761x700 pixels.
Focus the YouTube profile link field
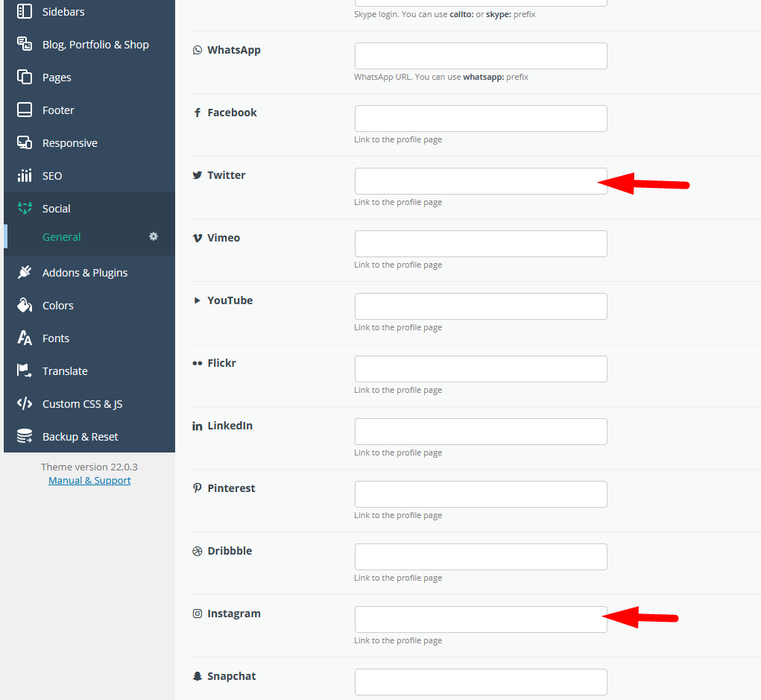tap(481, 306)
